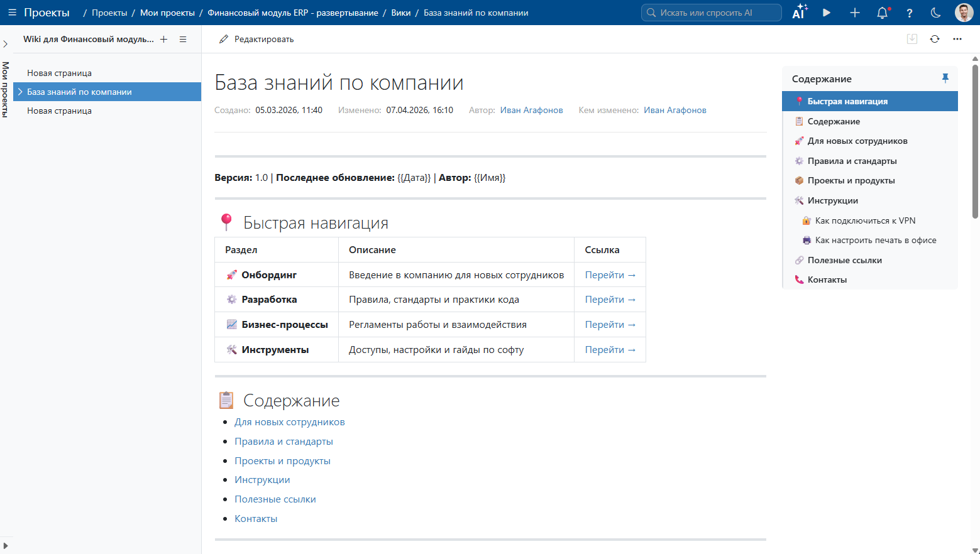This screenshot has width=980, height=554.
Task: Open the wiki list menu icon
Action: pos(183,39)
